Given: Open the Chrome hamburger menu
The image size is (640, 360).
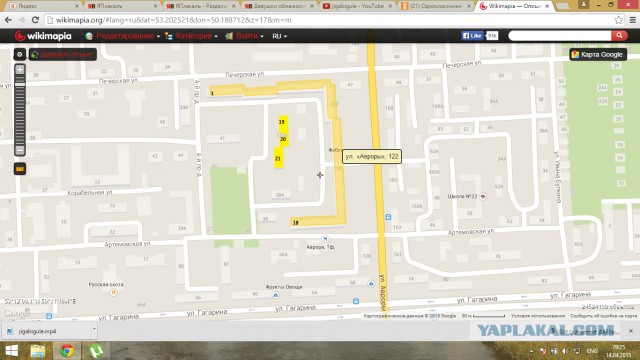Looking at the screenshot, I should coord(632,20).
